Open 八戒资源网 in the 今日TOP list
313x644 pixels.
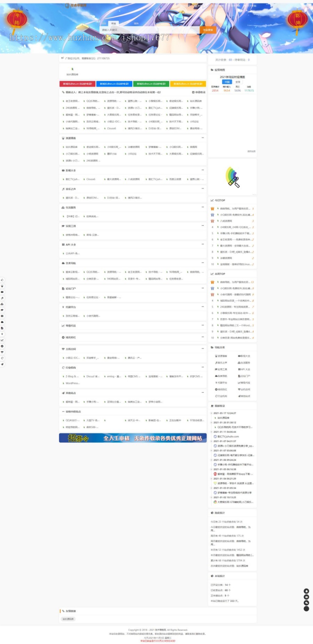pos(226,221)
